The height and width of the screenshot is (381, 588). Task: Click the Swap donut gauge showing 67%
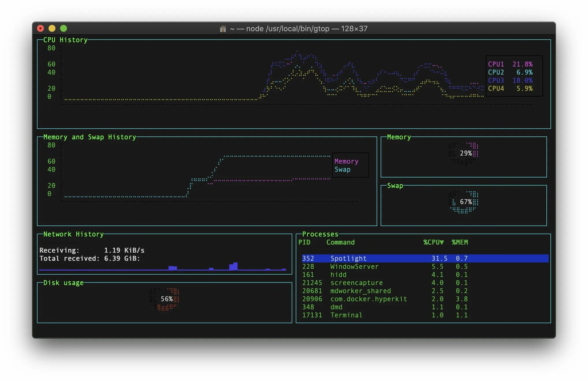(464, 202)
